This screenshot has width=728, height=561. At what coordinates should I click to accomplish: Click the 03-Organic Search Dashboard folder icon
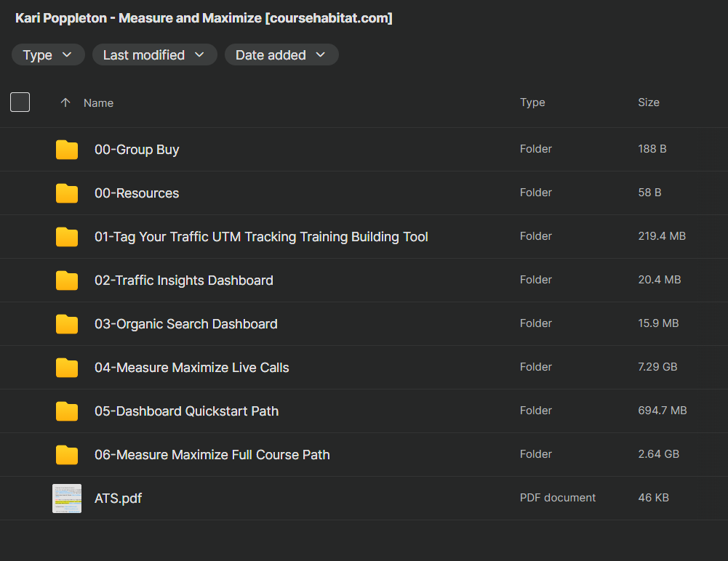67,324
